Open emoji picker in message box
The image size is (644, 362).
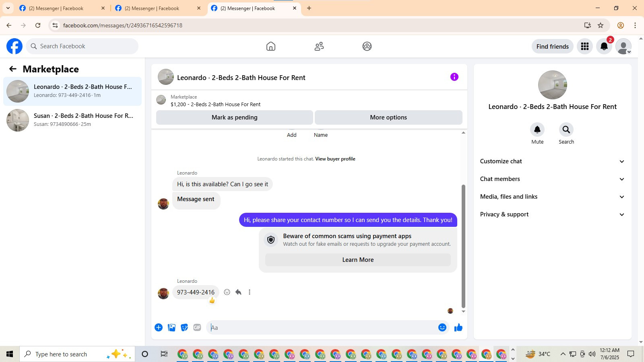pos(442,327)
